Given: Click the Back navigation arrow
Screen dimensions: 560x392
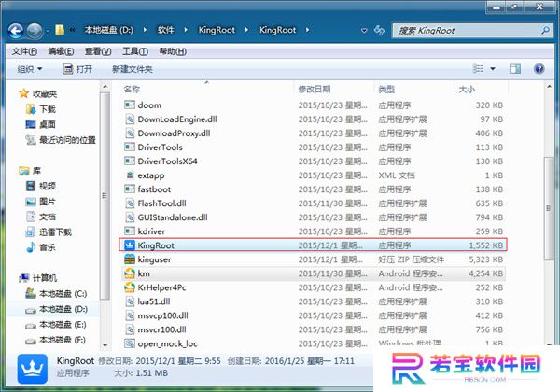Looking at the screenshot, I should click(x=15, y=31).
